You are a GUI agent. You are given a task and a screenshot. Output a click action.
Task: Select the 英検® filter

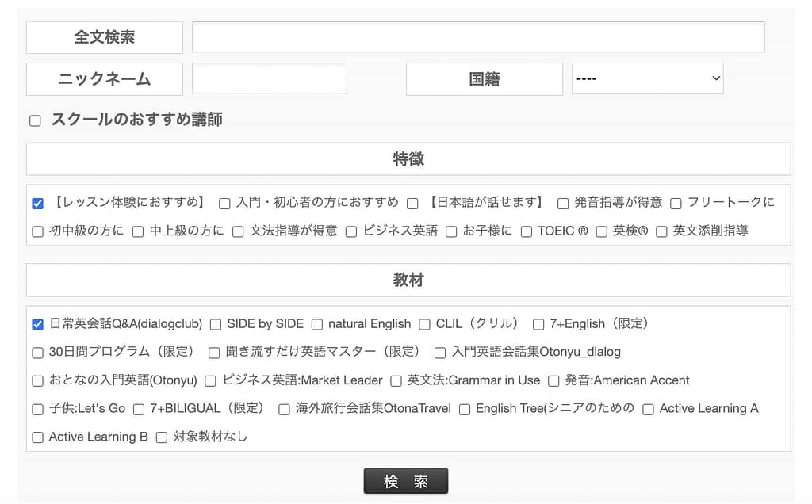tap(600, 231)
